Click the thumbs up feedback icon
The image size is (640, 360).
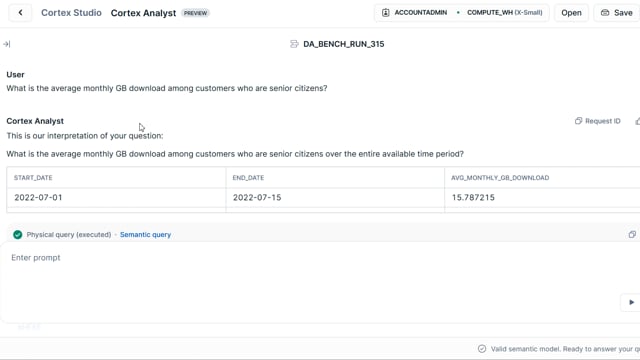(x=637, y=121)
